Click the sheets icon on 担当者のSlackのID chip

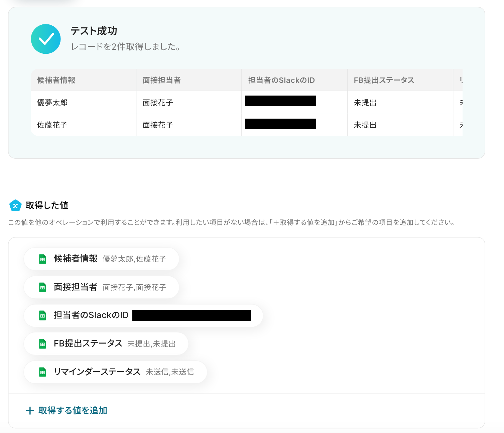[42, 315]
